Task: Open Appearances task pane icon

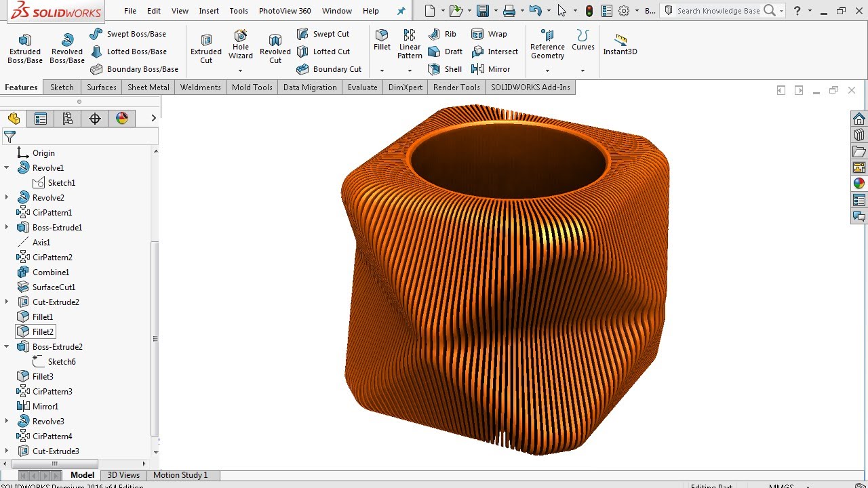Action: click(859, 183)
